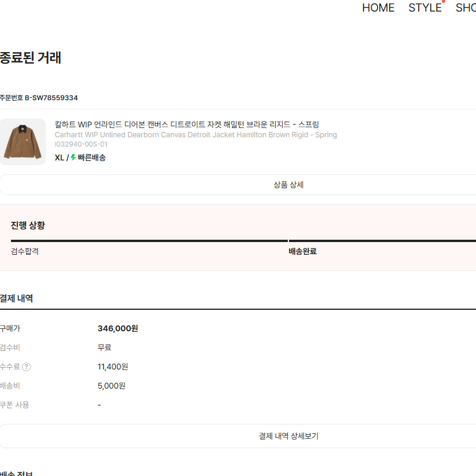Open the SHOP menu item
The image size is (476, 476).
pos(466,8)
